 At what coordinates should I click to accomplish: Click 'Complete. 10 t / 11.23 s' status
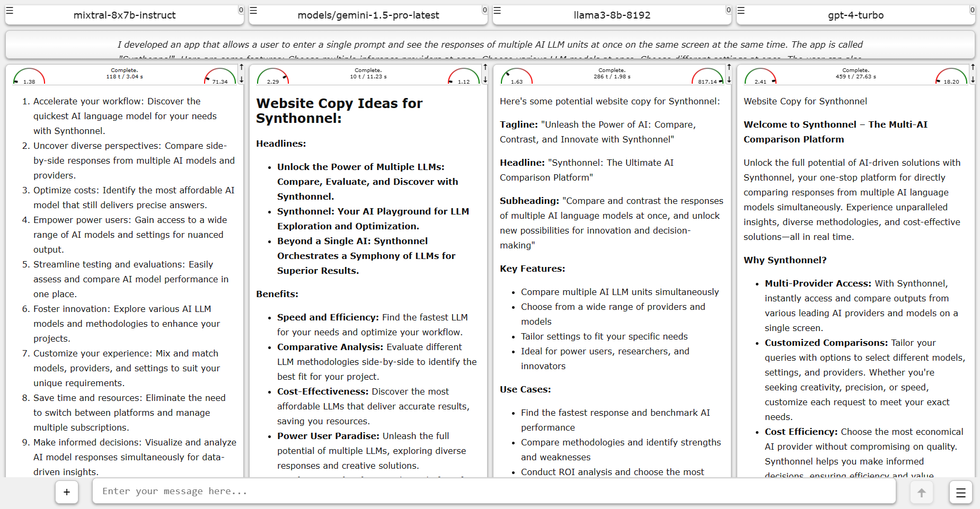point(368,73)
